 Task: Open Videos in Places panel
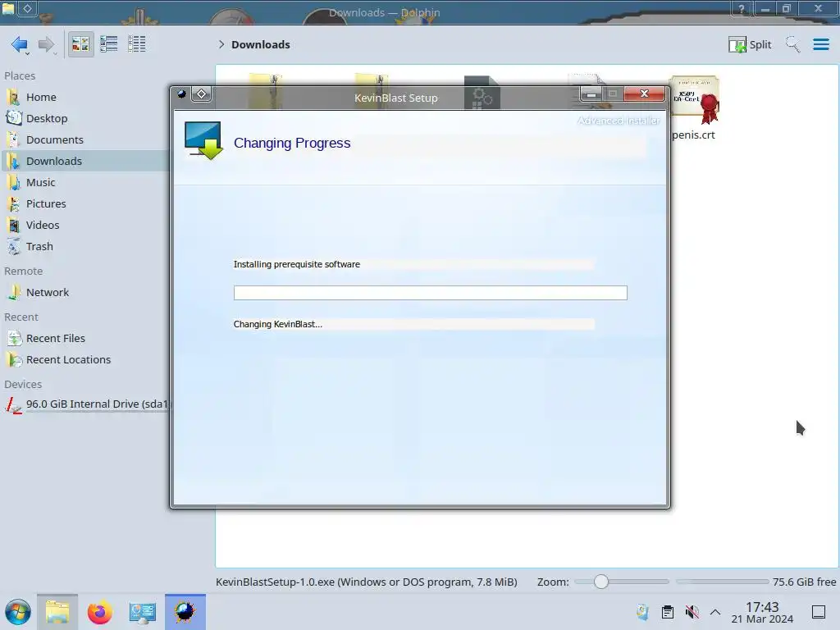pyautogui.click(x=85, y=226)
